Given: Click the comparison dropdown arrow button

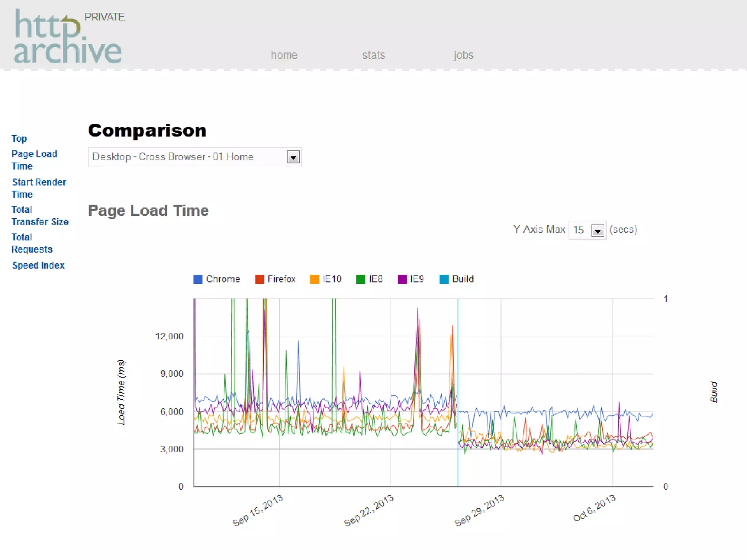Looking at the screenshot, I should point(293,157).
